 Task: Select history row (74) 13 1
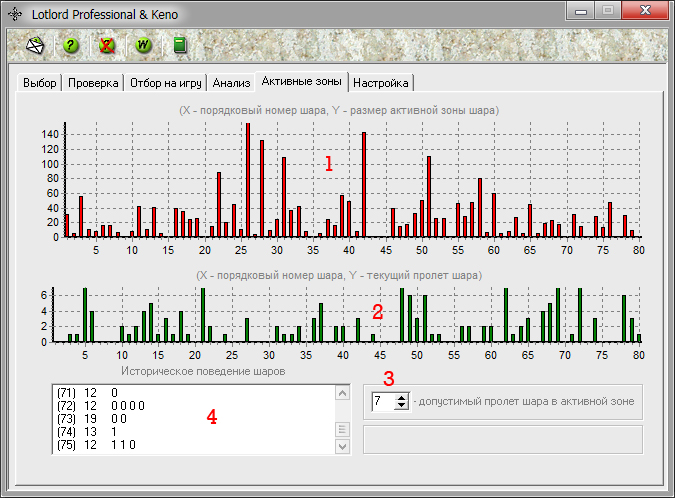(x=194, y=431)
